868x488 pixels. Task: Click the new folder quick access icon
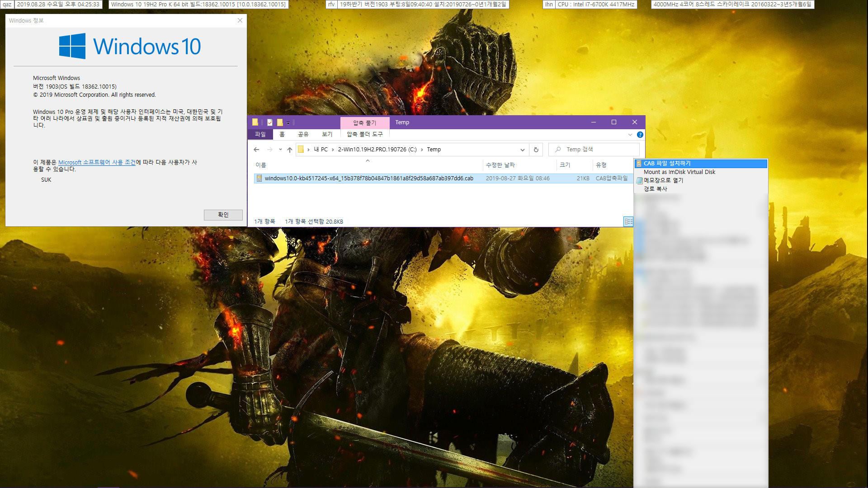click(280, 122)
